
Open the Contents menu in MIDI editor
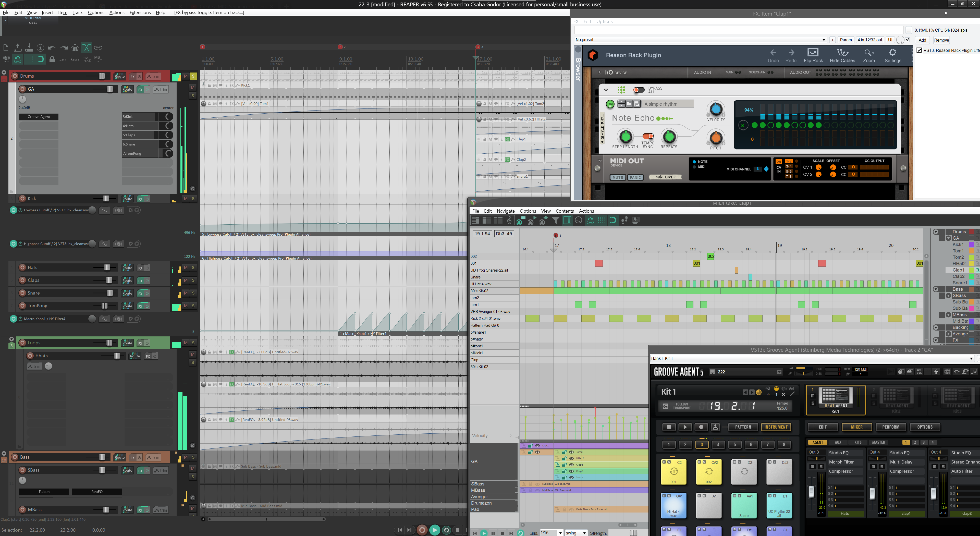pyautogui.click(x=565, y=211)
